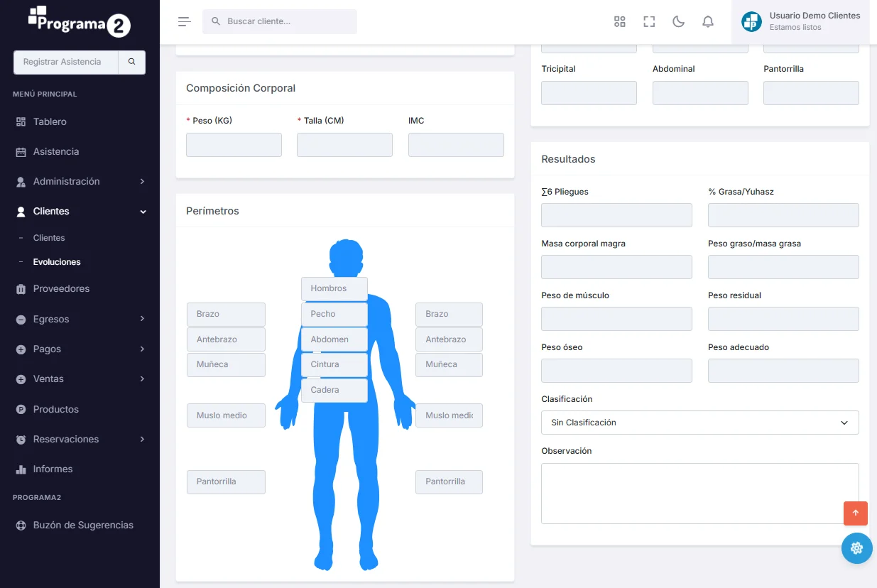Open the blue settings gear button

(x=856, y=548)
